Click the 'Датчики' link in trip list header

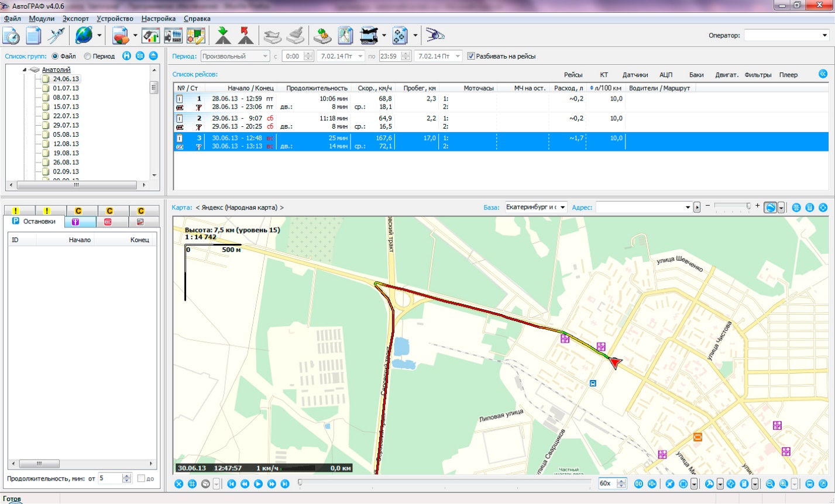pyautogui.click(x=635, y=75)
